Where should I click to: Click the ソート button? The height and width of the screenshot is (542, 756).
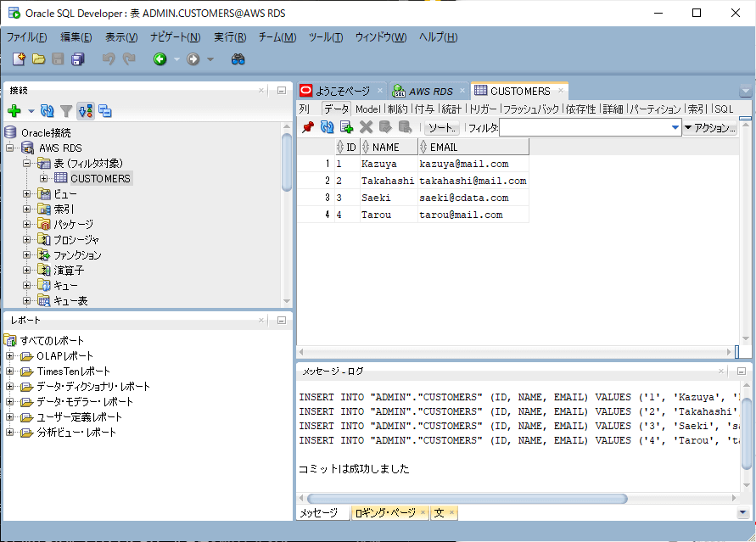[x=441, y=128]
